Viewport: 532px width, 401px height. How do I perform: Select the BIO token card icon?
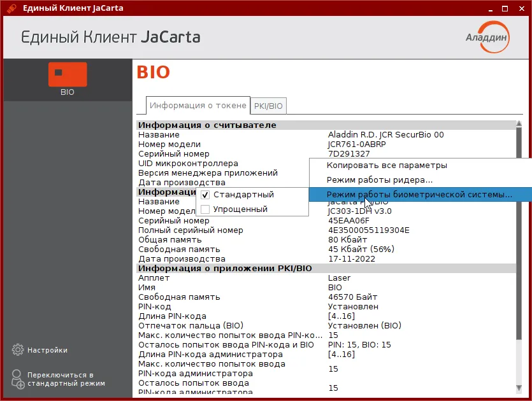point(68,74)
